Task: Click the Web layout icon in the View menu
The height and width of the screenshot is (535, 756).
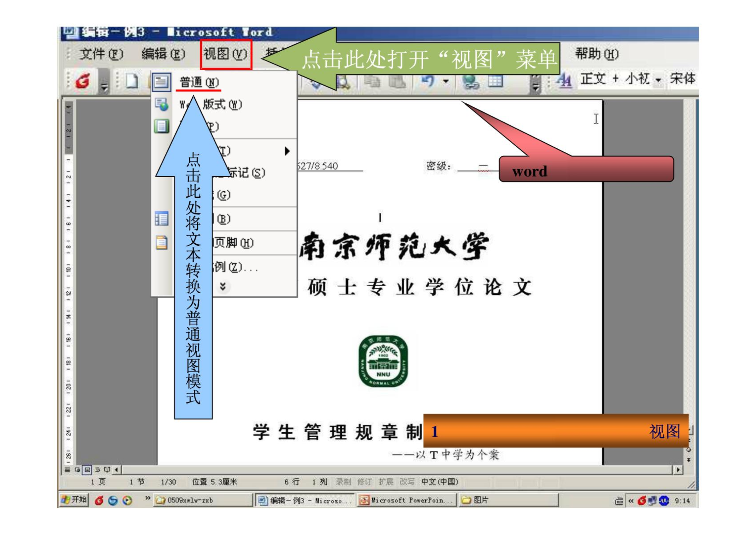Action: pyautogui.click(x=161, y=105)
